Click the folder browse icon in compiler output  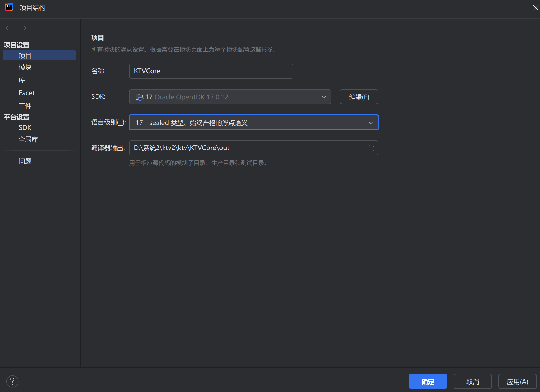coord(370,148)
